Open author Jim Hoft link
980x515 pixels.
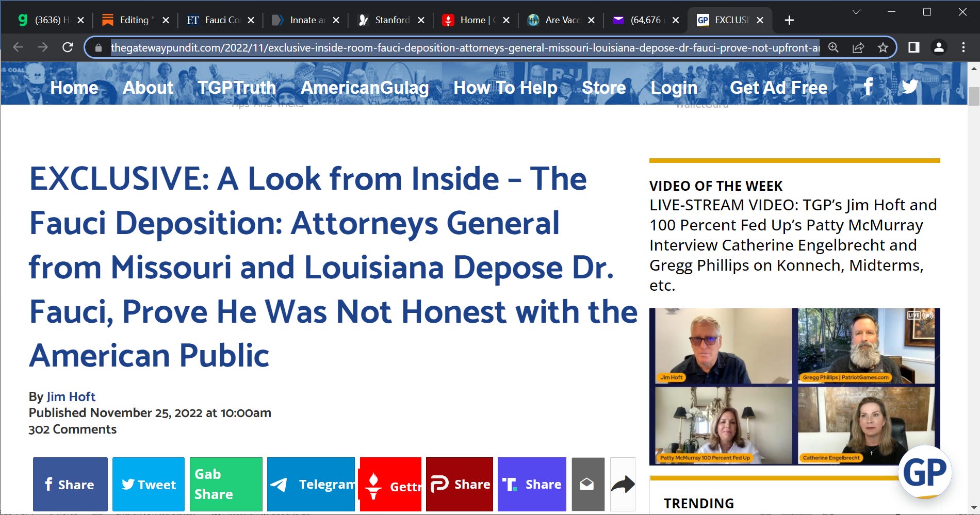(x=71, y=396)
